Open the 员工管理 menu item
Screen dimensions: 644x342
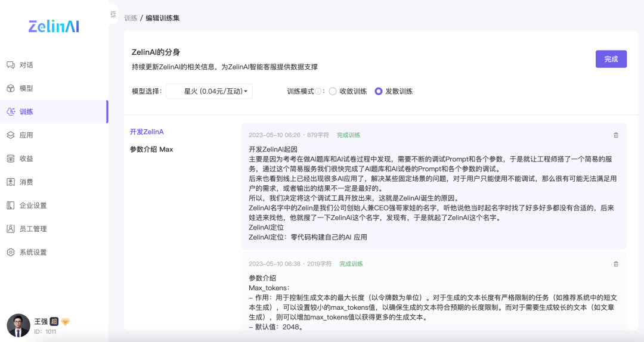(x=54, y=229)
